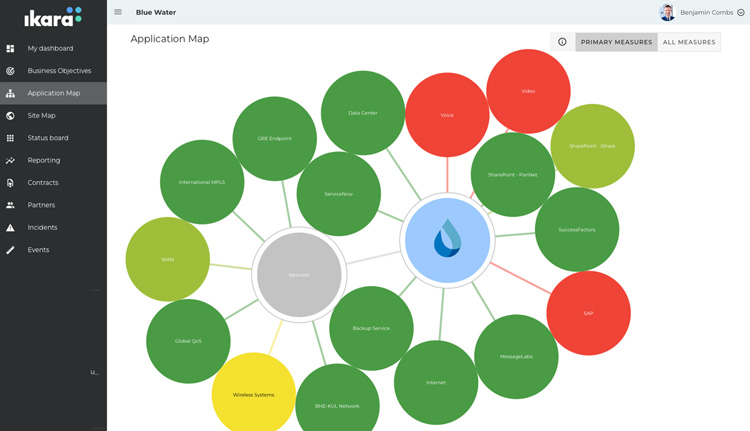View the Incidents page
This screenshot has width=750, height=431.
click(54, 227)
